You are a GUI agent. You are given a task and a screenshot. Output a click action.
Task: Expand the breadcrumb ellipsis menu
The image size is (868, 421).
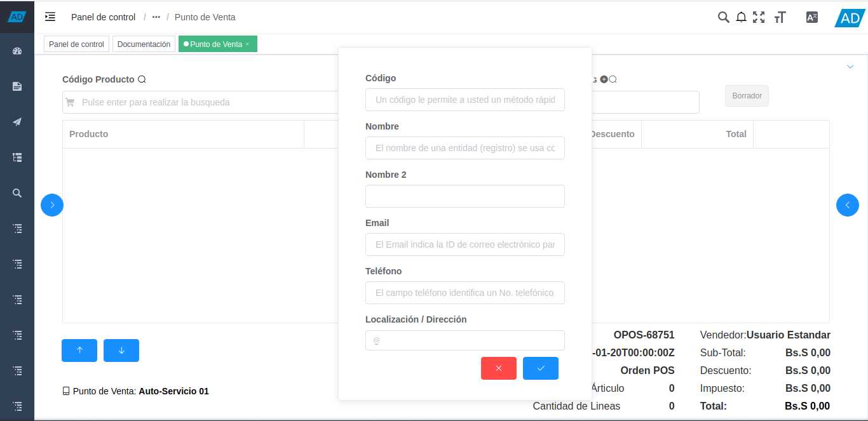coord(156,17)
